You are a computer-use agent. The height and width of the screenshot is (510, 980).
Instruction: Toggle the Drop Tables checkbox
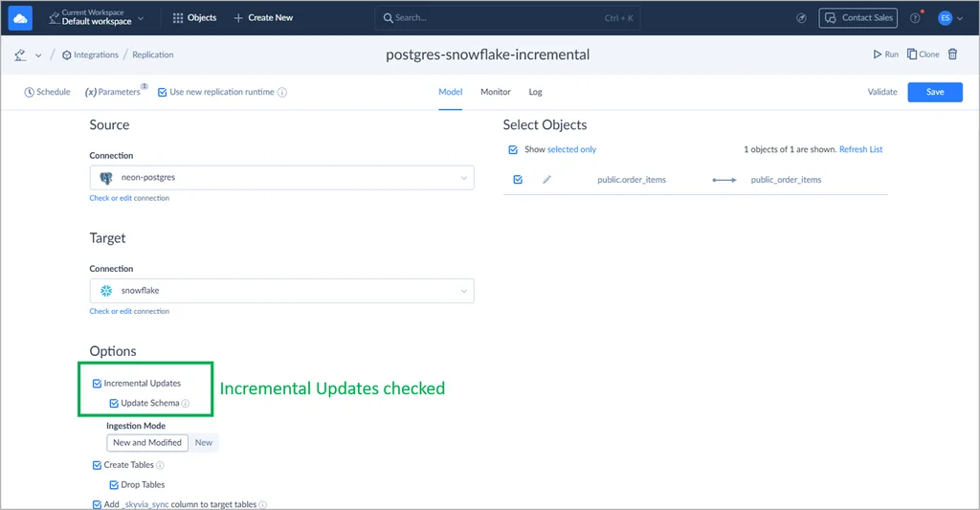coord(114,485)
